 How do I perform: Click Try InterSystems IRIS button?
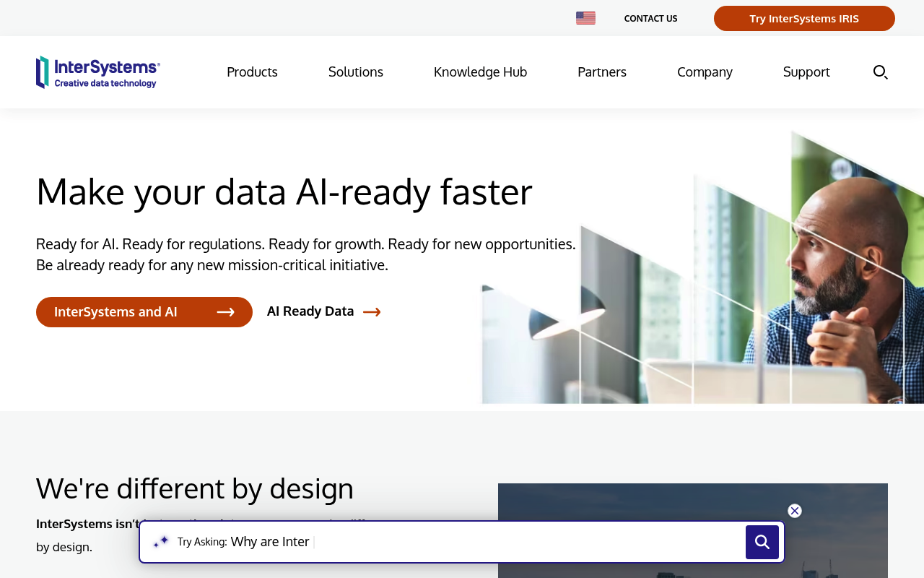(x=804, y=19)
